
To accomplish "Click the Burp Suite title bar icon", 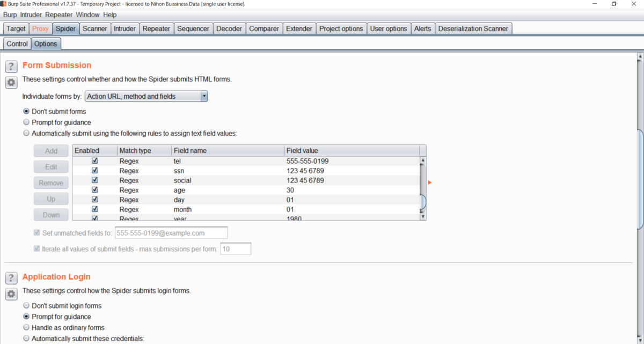I will 4,4.
